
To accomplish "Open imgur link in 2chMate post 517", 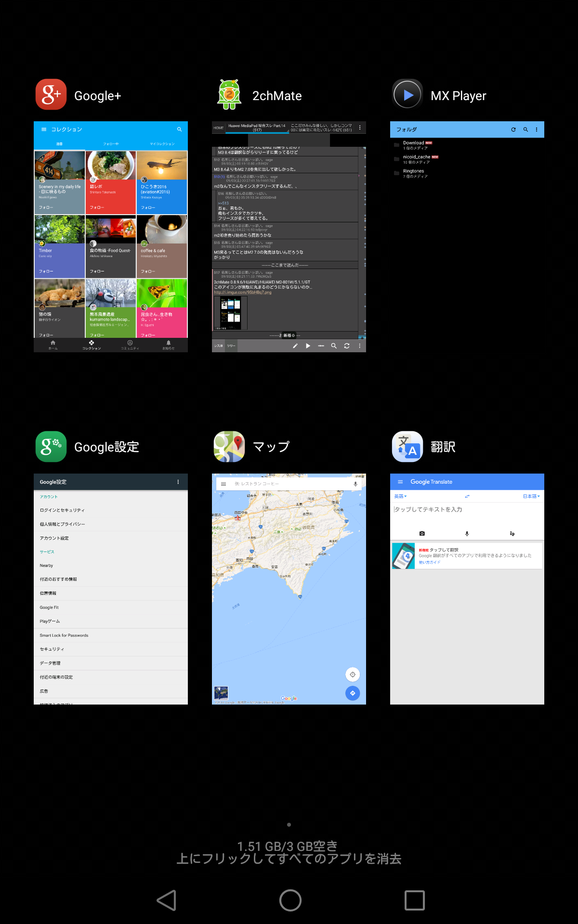I will point(243,292).
